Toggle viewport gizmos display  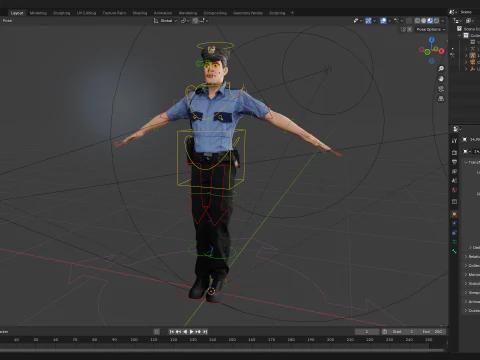[x=368, y=21]
